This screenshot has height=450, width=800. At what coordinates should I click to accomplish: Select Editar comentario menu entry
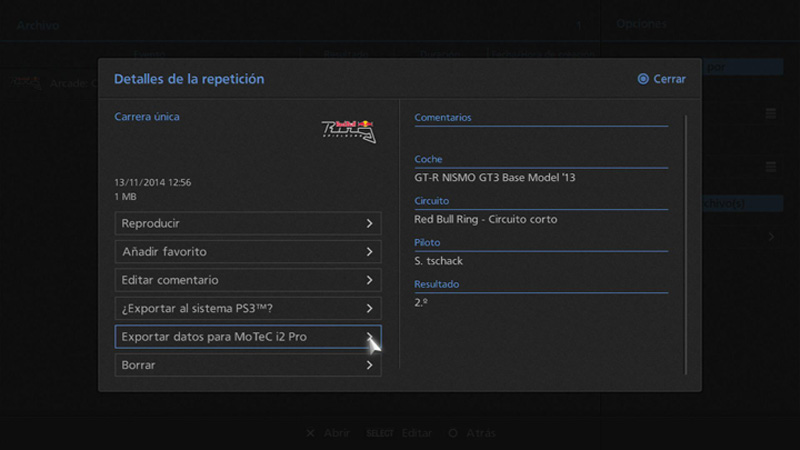247,280
